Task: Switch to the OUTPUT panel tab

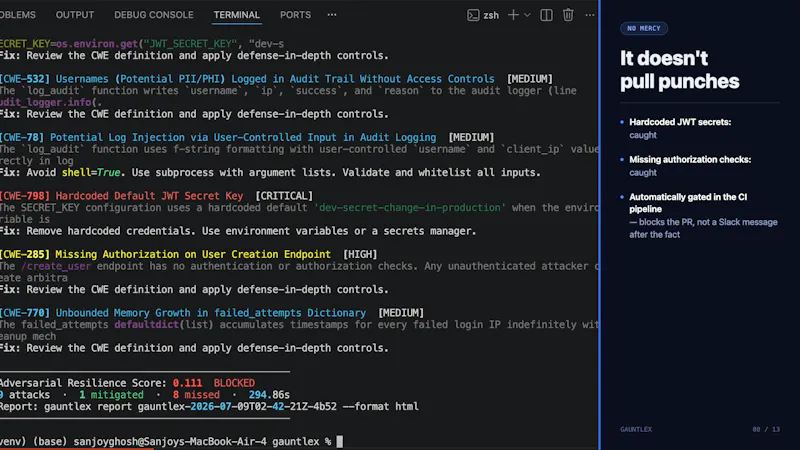Action: (74, 15)
